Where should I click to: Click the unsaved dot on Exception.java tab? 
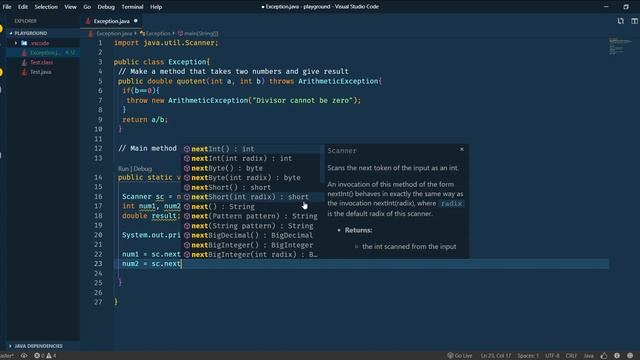point(136,21)
